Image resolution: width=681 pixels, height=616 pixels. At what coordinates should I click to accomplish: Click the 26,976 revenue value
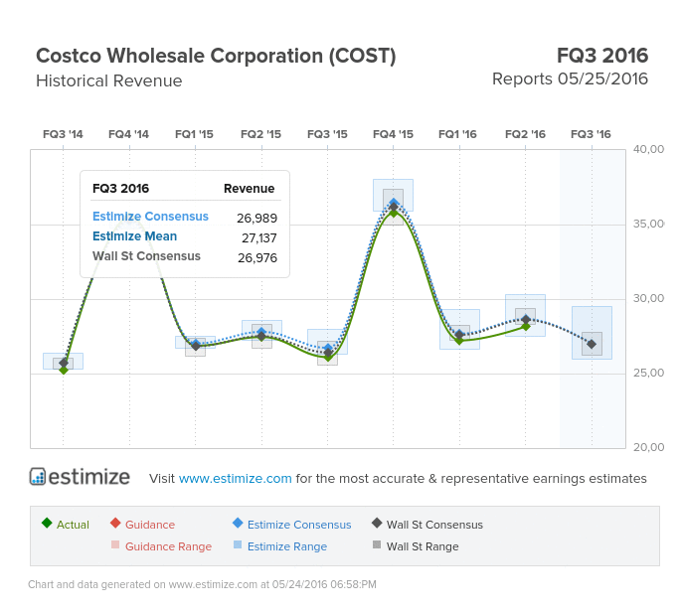pyautogui.click(x=257, y=258)
